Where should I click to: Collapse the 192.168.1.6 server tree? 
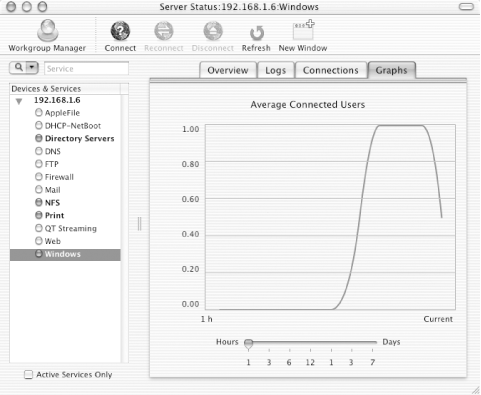(19, 101)
